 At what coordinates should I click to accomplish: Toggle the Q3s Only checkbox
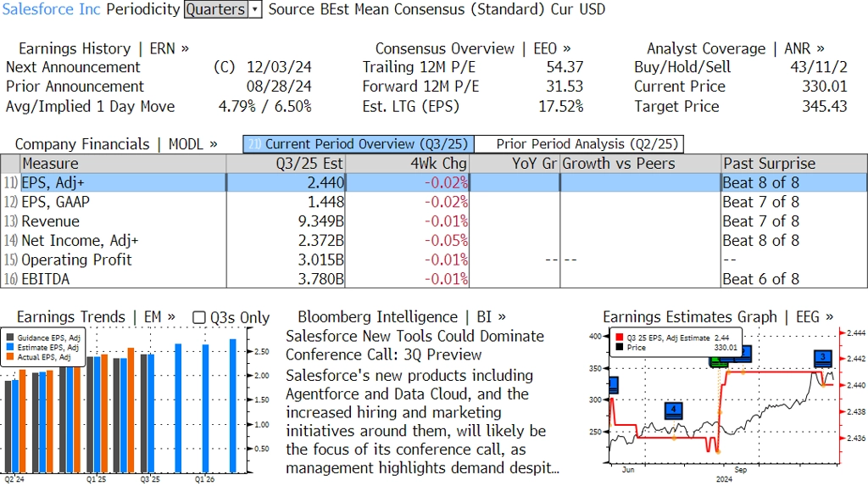click(198, 317)
